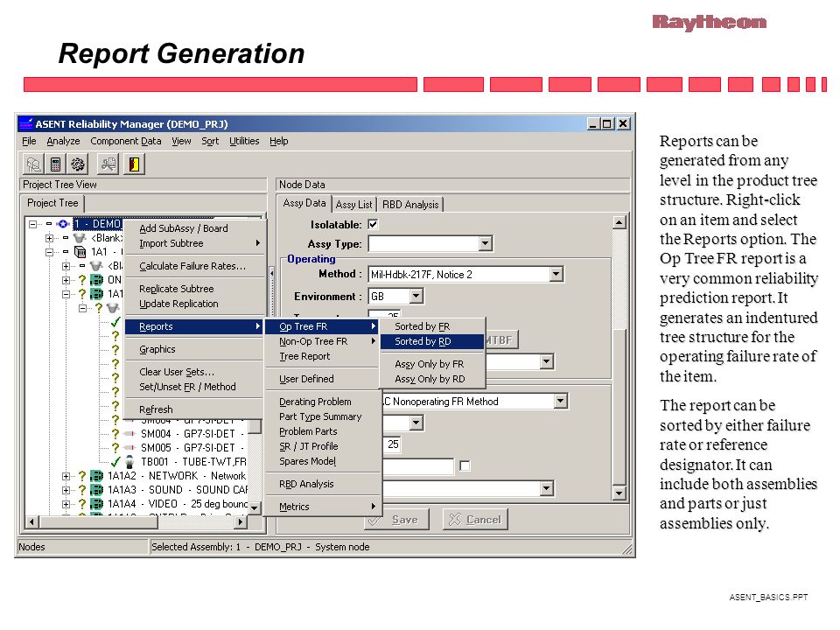Screen dimensions: 840x630
Task: Choose Sorted by RD report
Action: [x=432, y=341]
